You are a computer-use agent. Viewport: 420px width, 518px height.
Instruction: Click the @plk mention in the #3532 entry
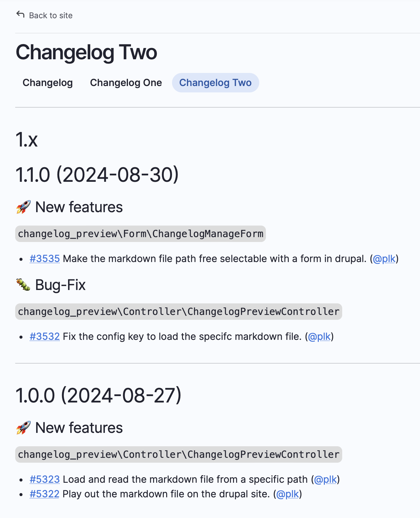tap(319, 337)
